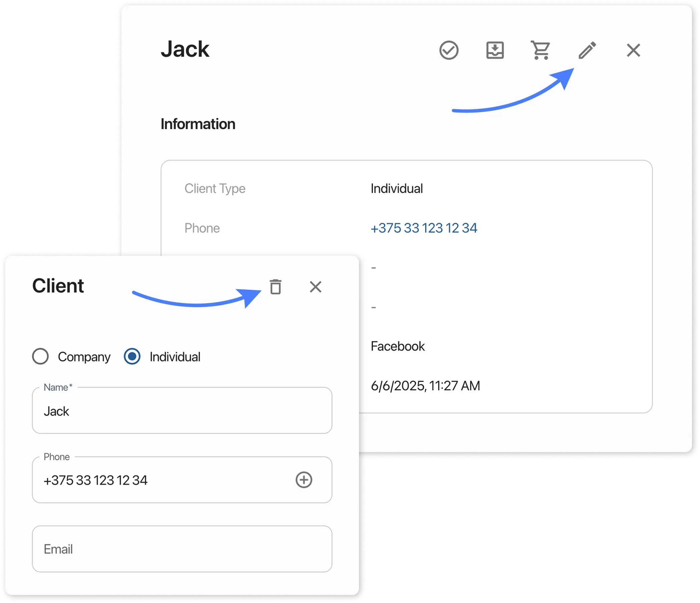Image resolution: width=700 pixels, height=603 pixels.
Task: Click the Facebook source value
Action: pos(398,347)
